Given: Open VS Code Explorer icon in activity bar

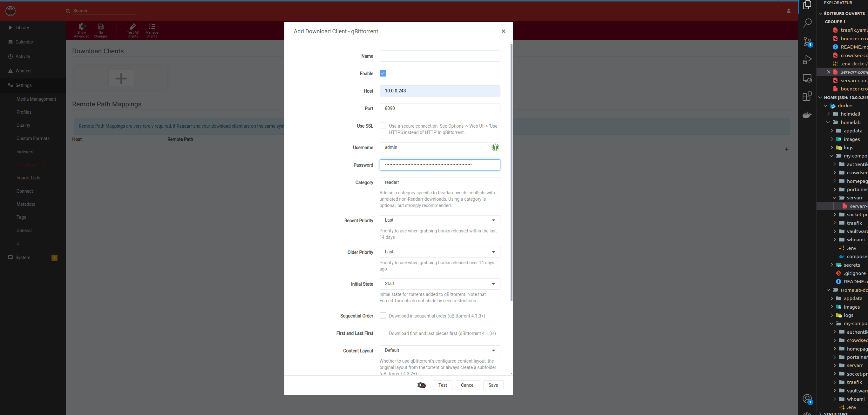Looking at the screenshot, I should point(807,5).
